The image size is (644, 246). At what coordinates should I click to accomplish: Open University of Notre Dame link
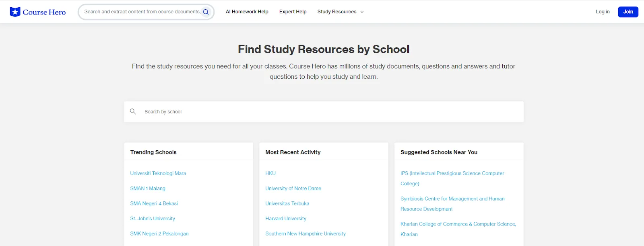tap(293, 189)
